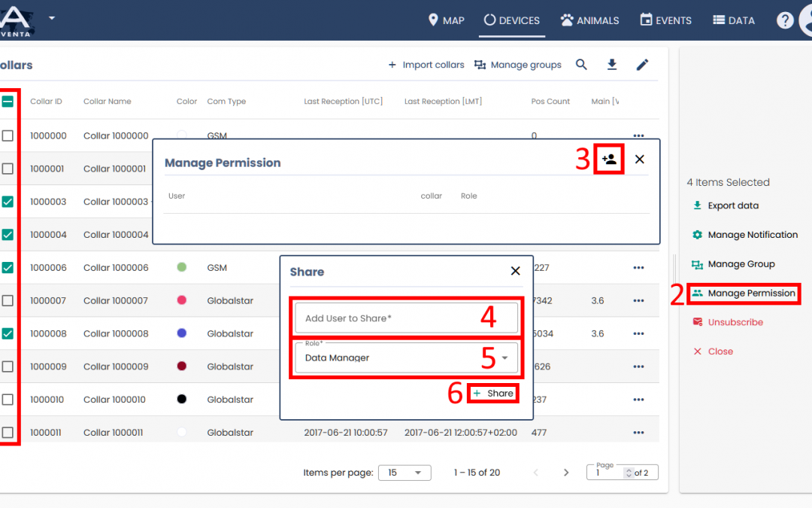Click the add user icon in Manage Permission
The width and height of the screenshot is (812, 508).
609,160
